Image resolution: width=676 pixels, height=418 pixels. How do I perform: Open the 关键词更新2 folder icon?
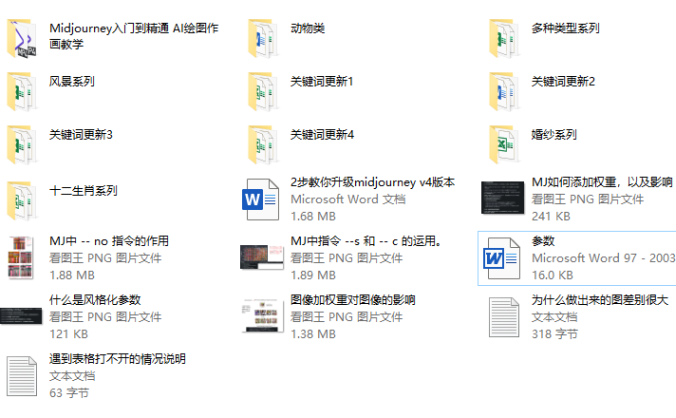pyautogui.click(x=504, y=92)
